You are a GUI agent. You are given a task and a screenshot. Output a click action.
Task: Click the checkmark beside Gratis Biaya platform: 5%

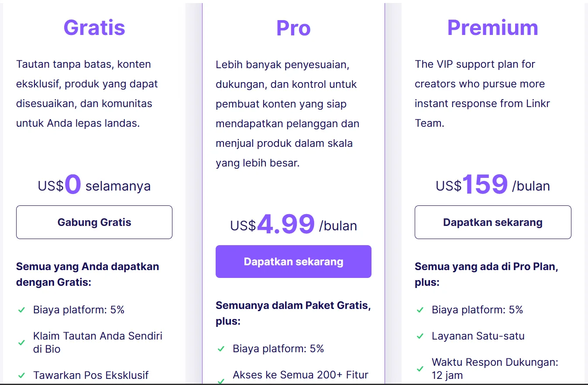pyautogui.click(x=21, y=310)
